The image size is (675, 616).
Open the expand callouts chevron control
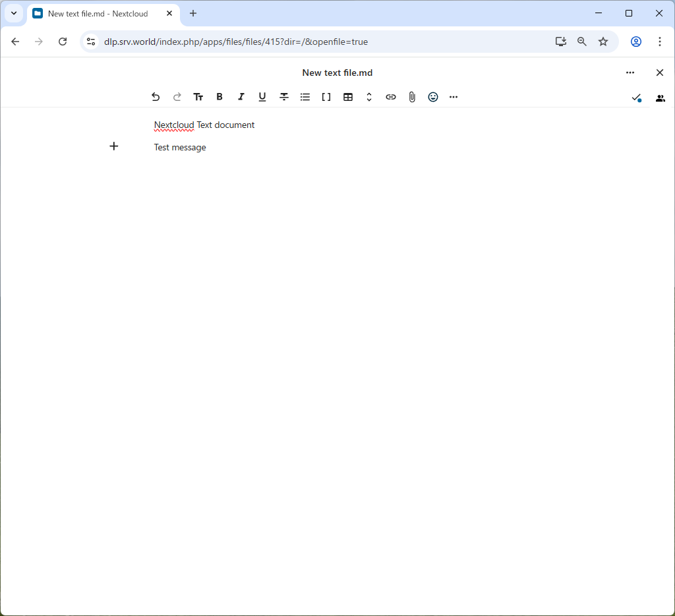click(x=368, y=97)
